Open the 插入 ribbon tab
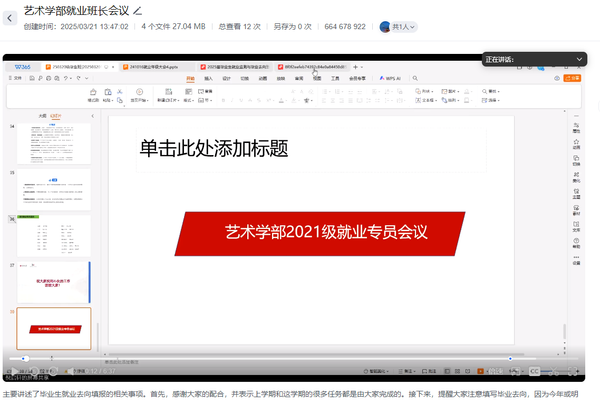600x402 pixels. (x=208, y=77)
